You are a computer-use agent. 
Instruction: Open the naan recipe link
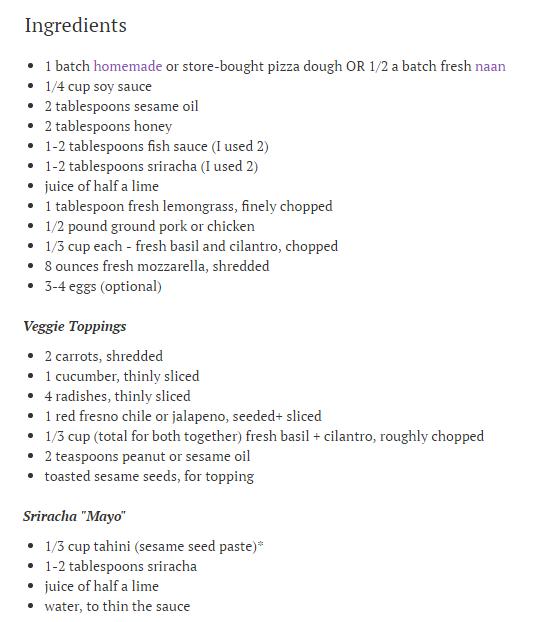coord(490,66)
